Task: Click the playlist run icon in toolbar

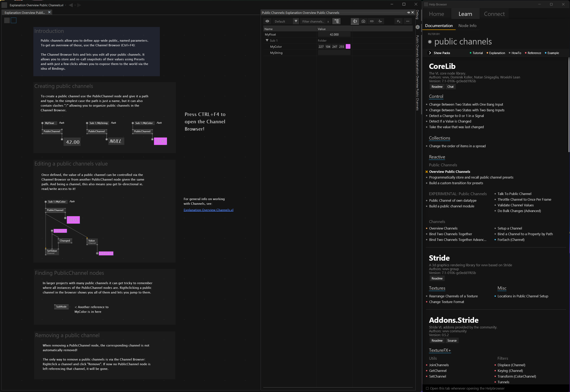Action: pos(398,21)
